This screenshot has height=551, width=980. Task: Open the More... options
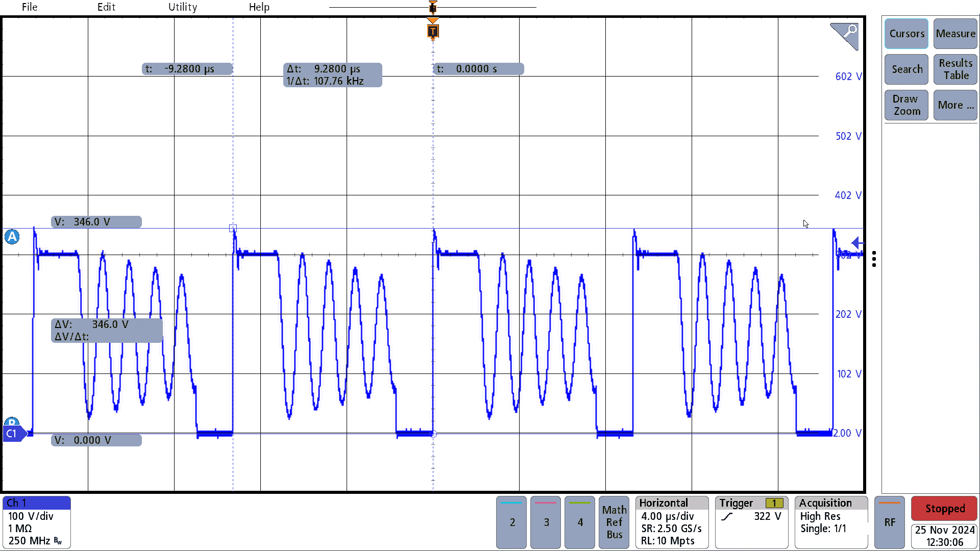[955, 105]
